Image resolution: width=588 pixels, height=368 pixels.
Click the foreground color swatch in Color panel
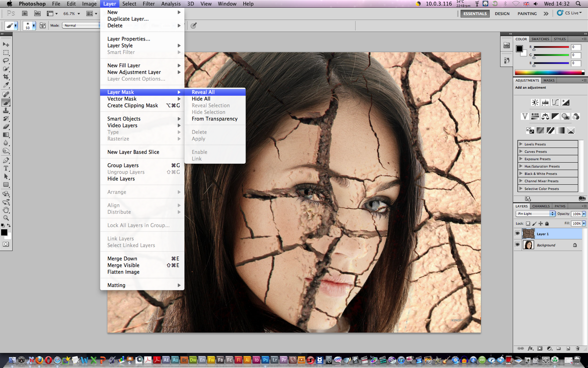click(519, 49)
